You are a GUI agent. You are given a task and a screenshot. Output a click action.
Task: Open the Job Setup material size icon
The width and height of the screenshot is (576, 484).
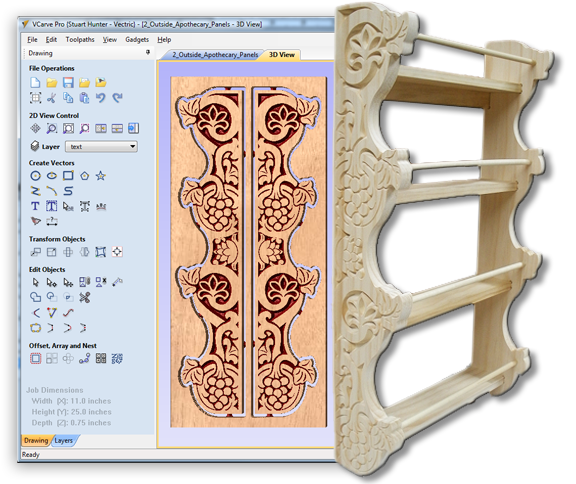(35, 98)
